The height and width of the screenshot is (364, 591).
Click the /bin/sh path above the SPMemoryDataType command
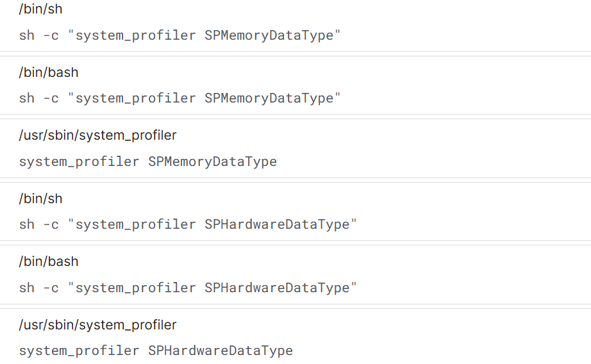click(40, 10)
